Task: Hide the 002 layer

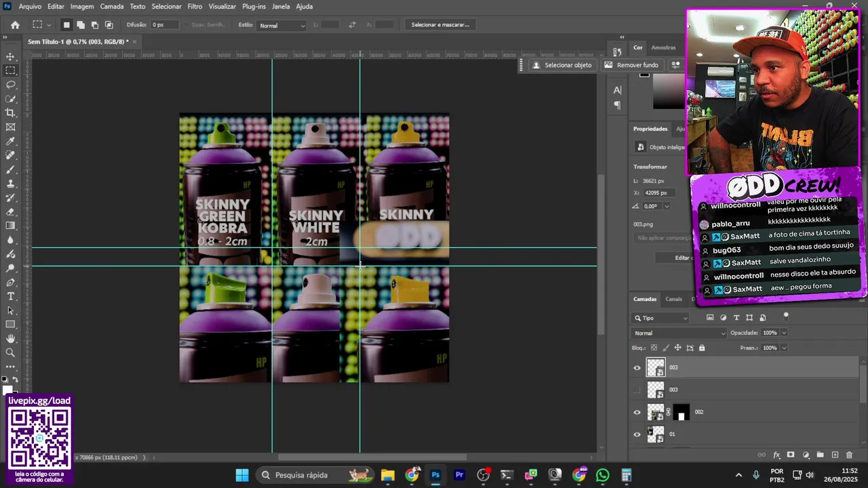Action: coord(637,412)
